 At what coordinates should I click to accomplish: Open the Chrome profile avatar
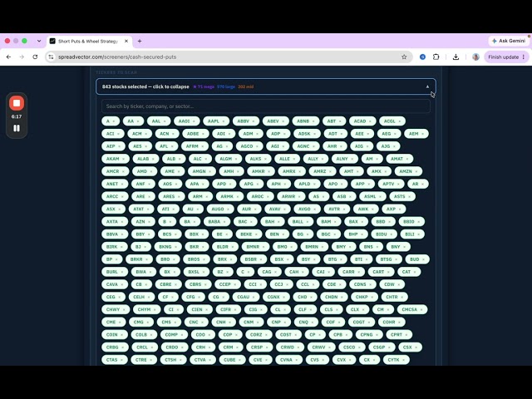click(475, 57)
